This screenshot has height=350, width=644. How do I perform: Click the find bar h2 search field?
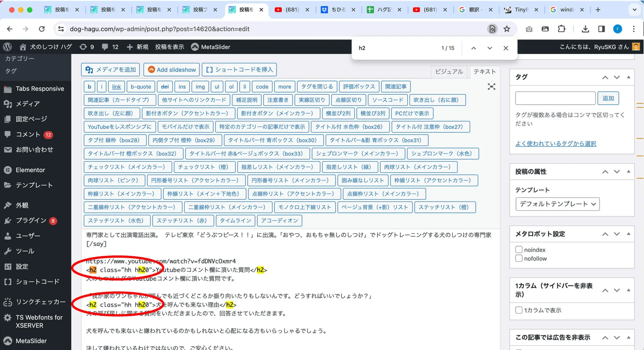pos(397,48)
